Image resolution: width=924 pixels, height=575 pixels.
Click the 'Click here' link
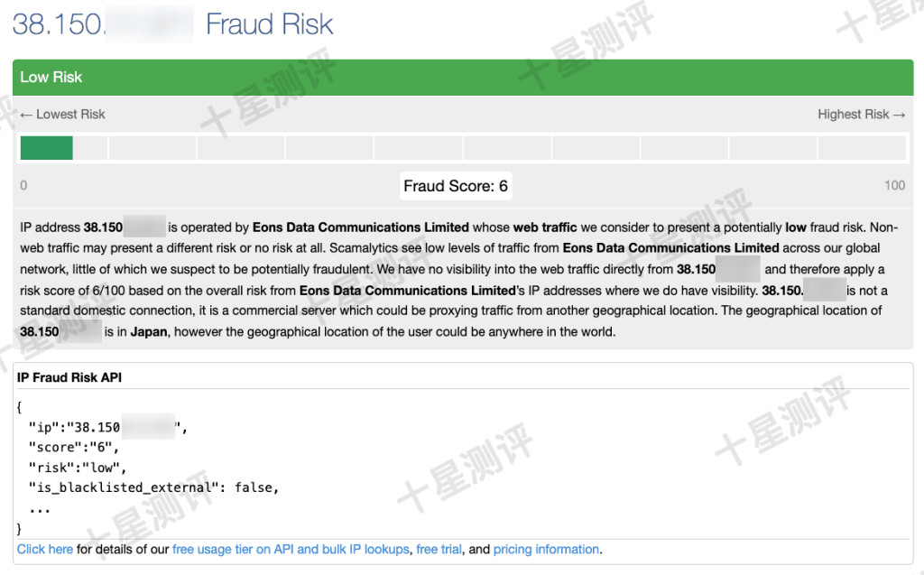(x=45, y=549)
